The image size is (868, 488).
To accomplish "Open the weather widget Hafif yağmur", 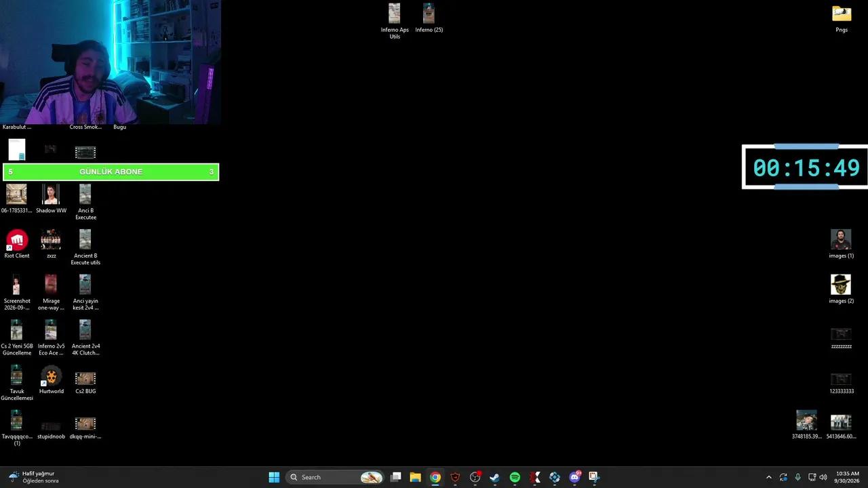I will (x=33, y=477).
